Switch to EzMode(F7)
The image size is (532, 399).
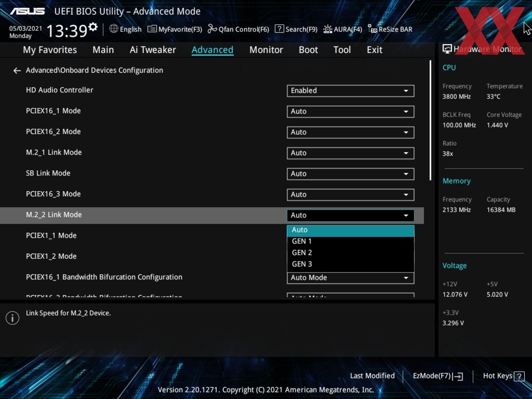tap(438, 376)
